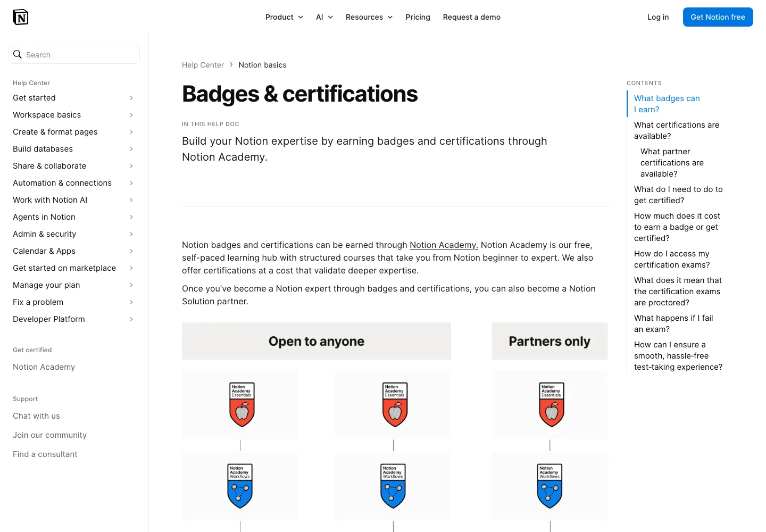Click the Workflows badge in the left column
Viewport: 766px width, 532px height.
coord(240,486)
